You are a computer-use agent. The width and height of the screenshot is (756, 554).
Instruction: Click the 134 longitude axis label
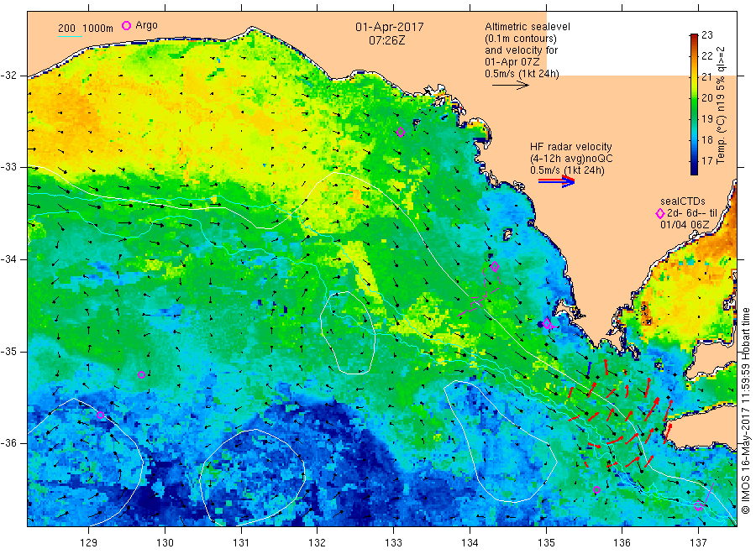tap(470, 543)
